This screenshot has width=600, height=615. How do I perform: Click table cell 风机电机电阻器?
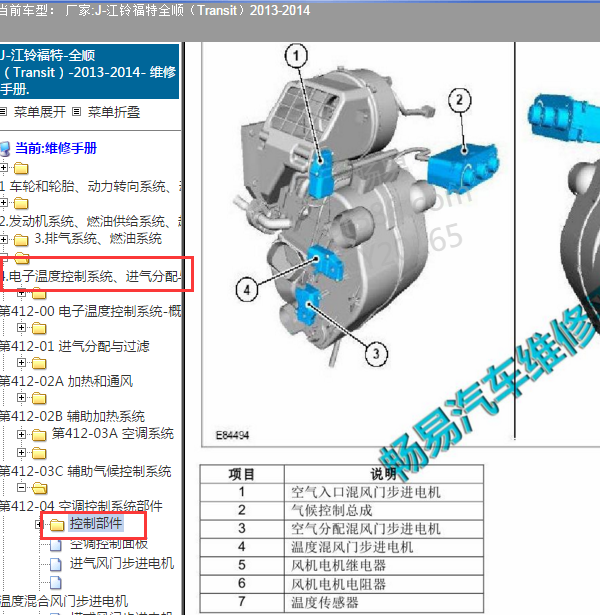pos(384,584)
